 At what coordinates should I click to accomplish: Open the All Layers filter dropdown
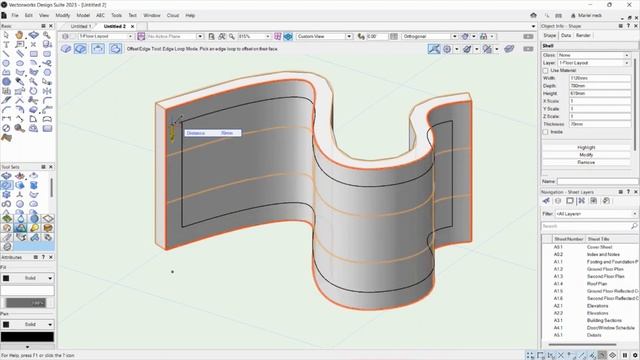596,214
